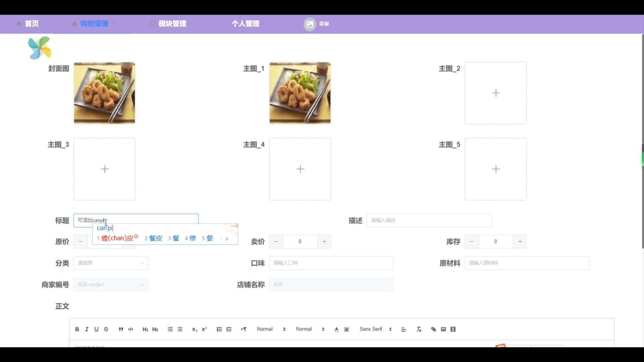The height and width of the screenshot is (362, 644).
Task: Select IME candidate 4 惨
Action: (x=191, y=238)
